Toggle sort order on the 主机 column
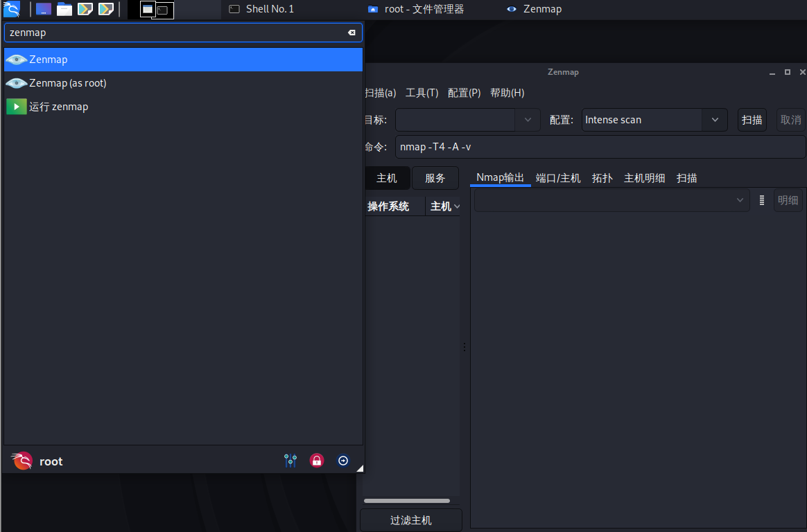Image resolution: width=807 pixels, height=532 pixels. [445, 206]
